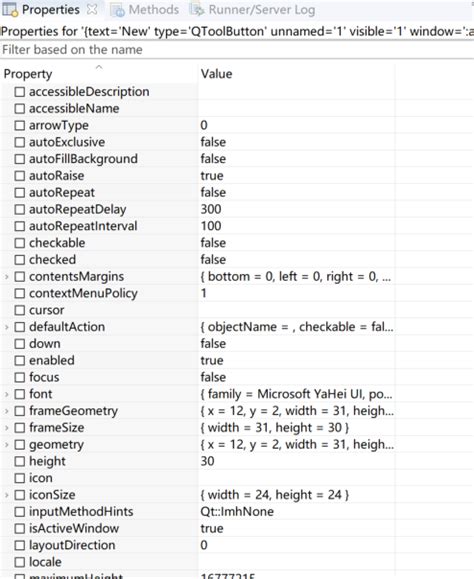This screenshot has height=579, width=474.
Task: Select the isActiveWindow checkbox
Action: point(20,528)
